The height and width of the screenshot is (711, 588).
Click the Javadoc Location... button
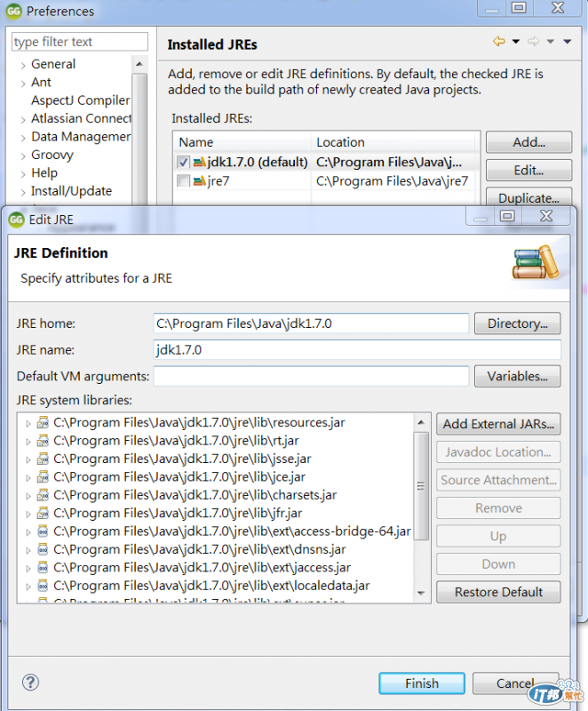point(498,452)
